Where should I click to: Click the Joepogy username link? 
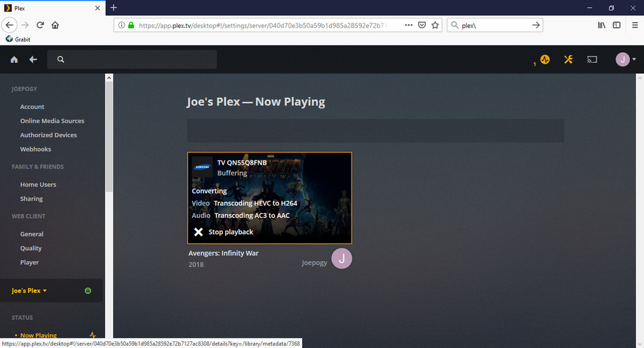coord(314,262)
